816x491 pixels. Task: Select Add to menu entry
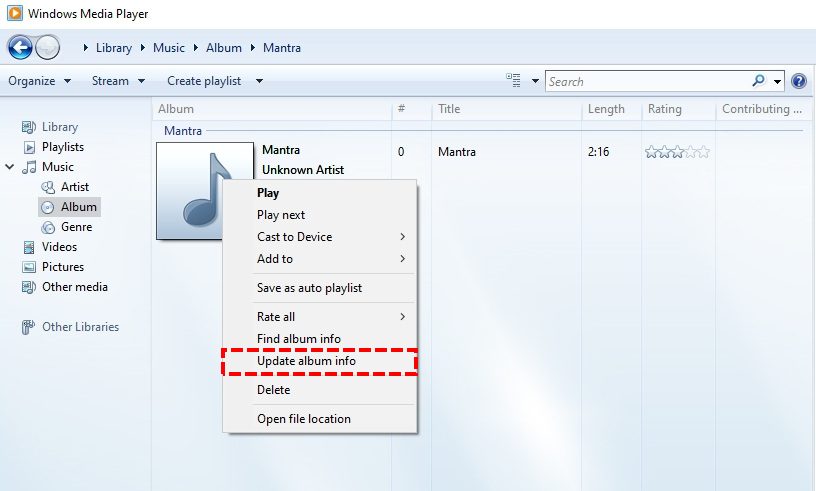pos(320,259)
